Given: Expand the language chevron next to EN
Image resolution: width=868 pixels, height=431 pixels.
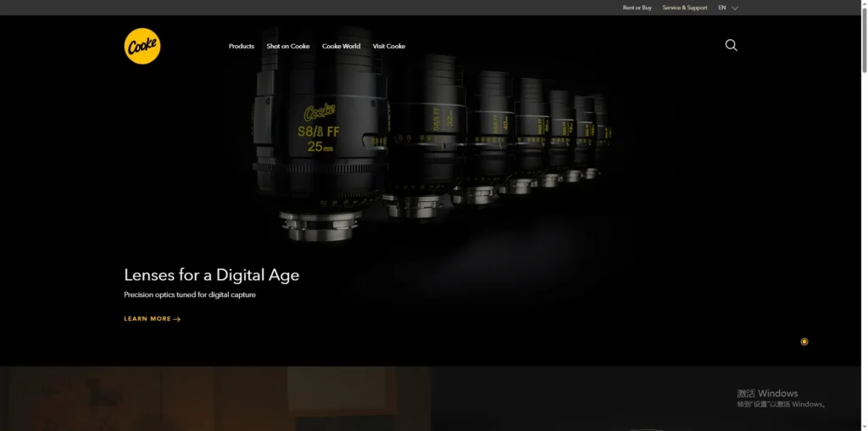Looking at the screenshot, I should click(x=735, y=8).
